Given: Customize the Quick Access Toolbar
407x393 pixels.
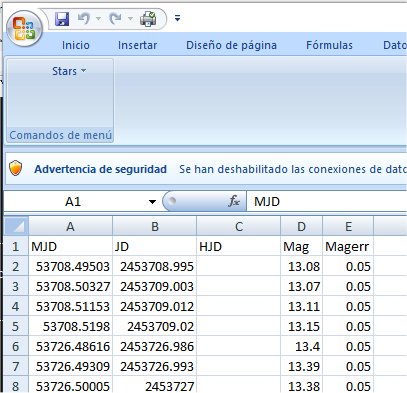Looking at the screenshot, I should tap(178, 18).
